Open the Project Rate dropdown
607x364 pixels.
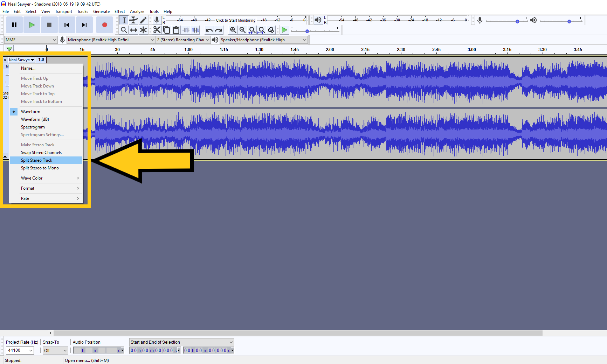[x=20, y=350]
